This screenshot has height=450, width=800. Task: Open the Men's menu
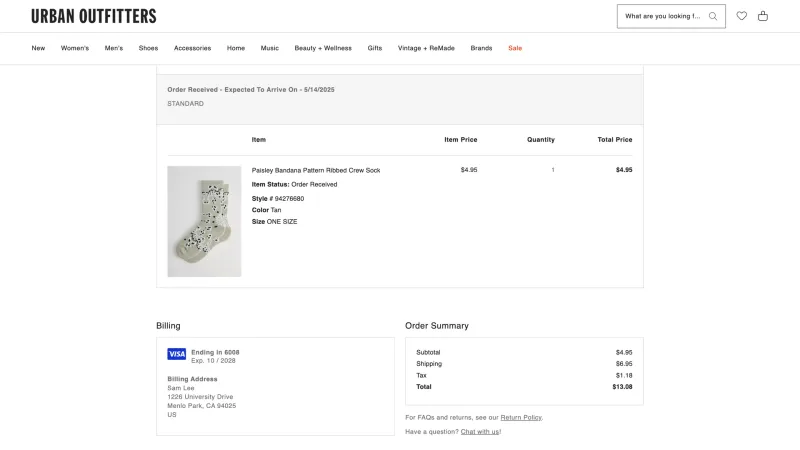114,48
